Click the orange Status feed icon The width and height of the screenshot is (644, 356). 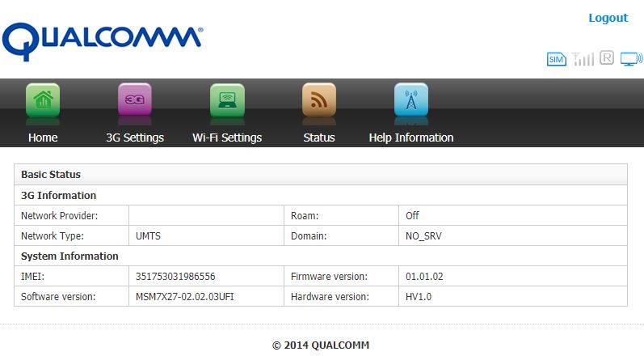pyautogui.click(x=319, y=100)
